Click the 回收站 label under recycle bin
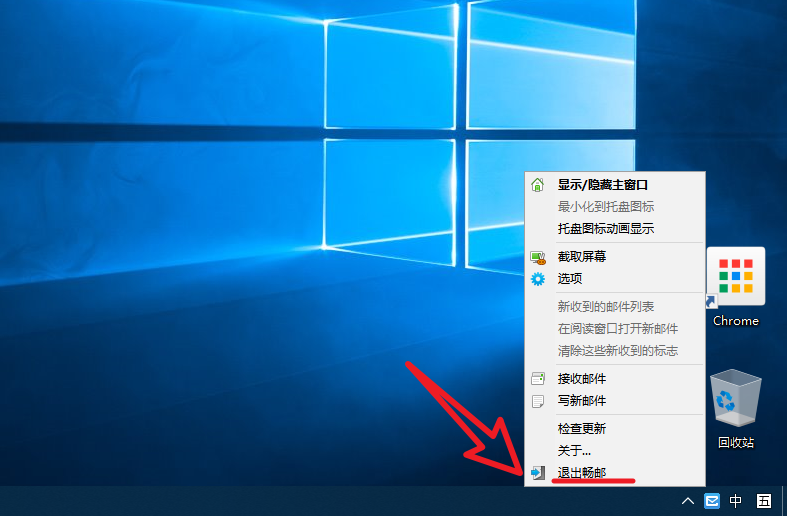Viewport: 787px width, 516px height. 736,442
